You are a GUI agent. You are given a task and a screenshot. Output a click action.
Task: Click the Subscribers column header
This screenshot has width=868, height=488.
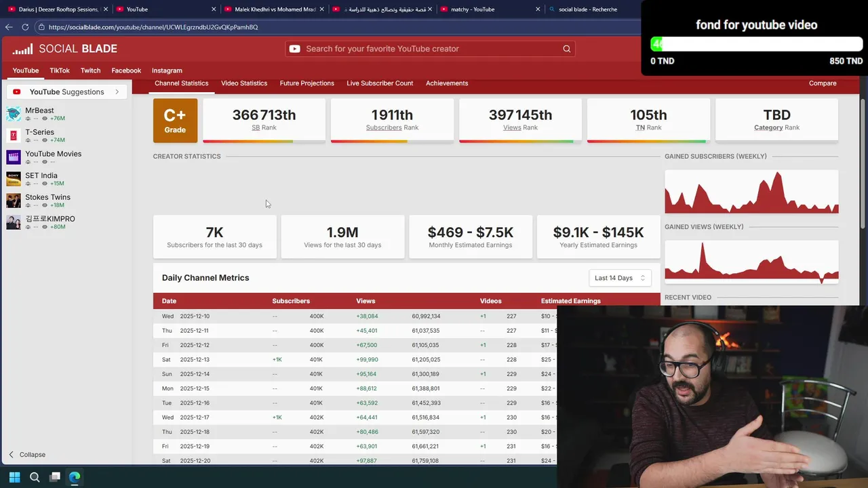291,301
